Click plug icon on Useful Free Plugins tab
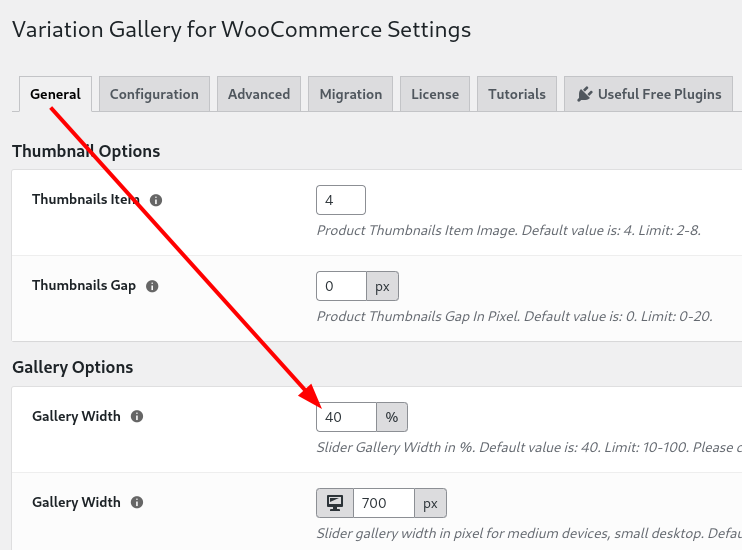The image size is (742, 550). (584, 94)
